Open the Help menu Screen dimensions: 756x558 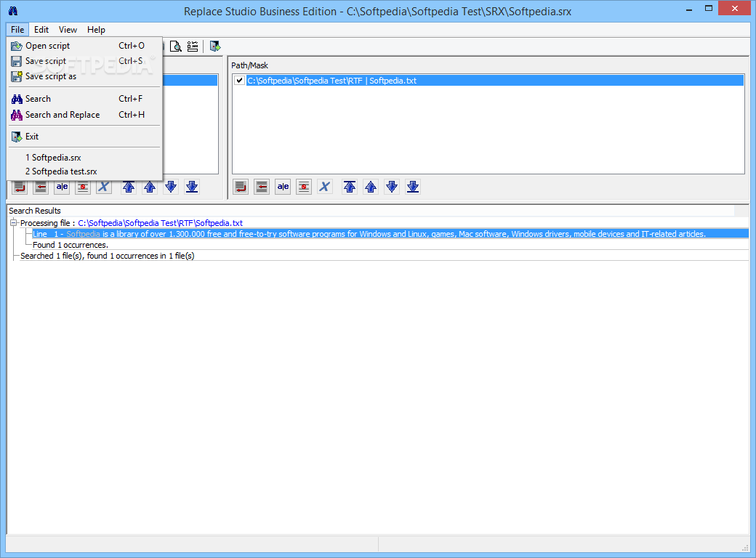click(x=97, y=29)
